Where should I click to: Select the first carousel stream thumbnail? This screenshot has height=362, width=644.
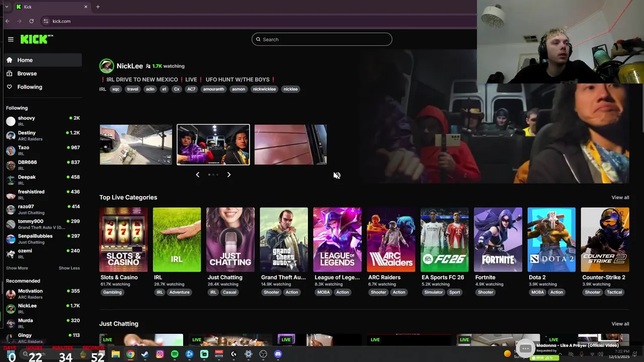(136, 144)
